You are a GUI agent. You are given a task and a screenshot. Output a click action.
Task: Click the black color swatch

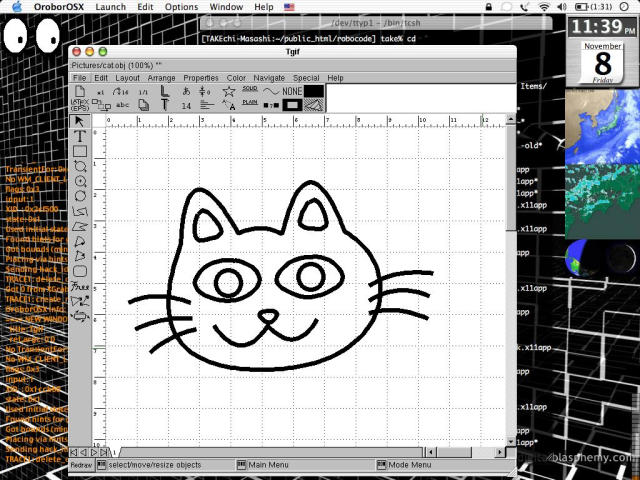point(314,91)
